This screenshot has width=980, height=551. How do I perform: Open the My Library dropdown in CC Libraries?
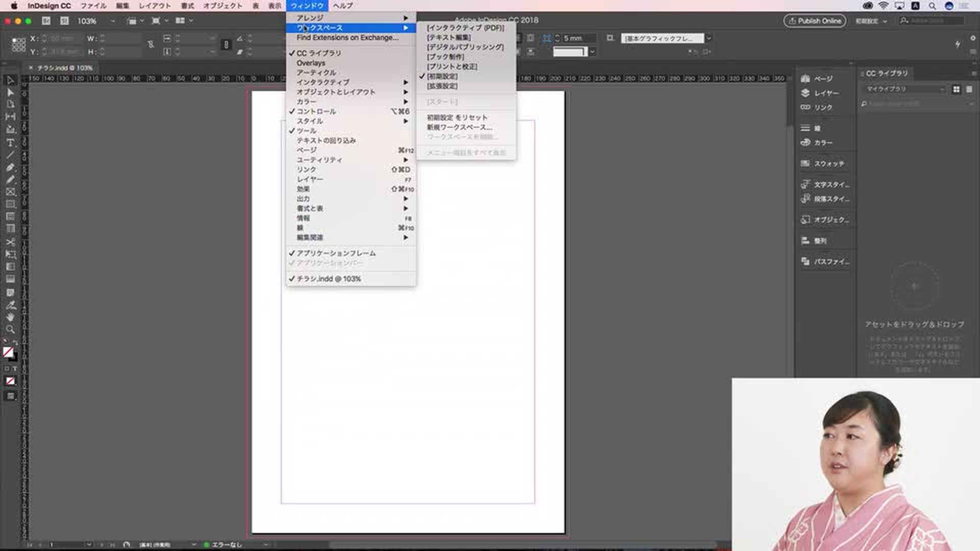pos(904,89)
